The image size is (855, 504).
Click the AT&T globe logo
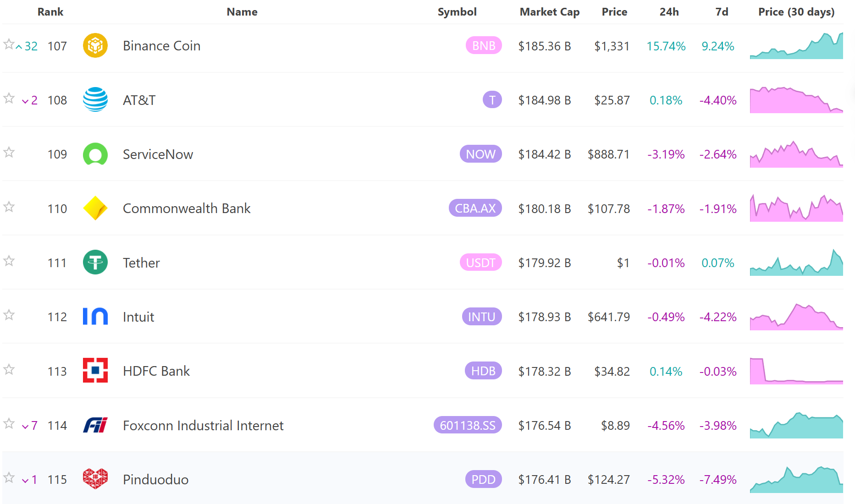coord(95,100)
